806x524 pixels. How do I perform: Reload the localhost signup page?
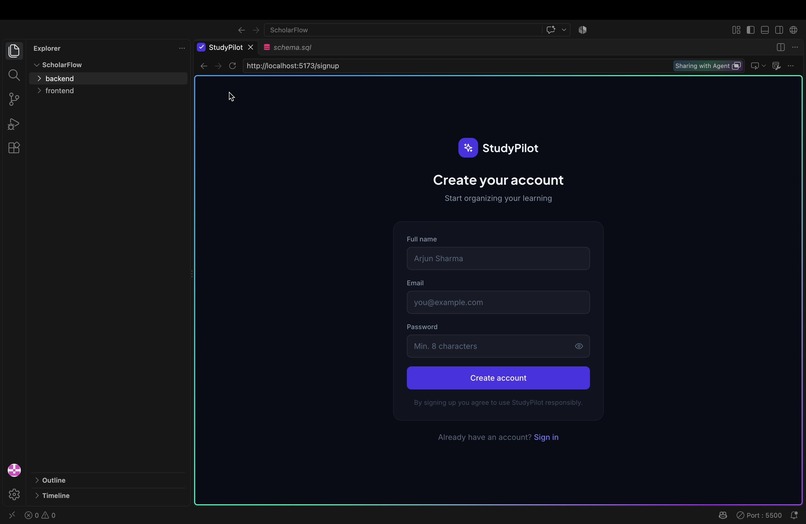tap(232, 66)
